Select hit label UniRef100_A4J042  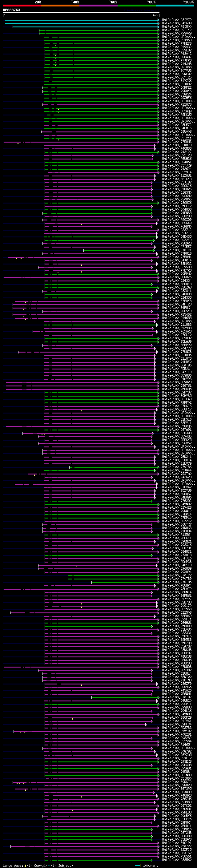177,54
